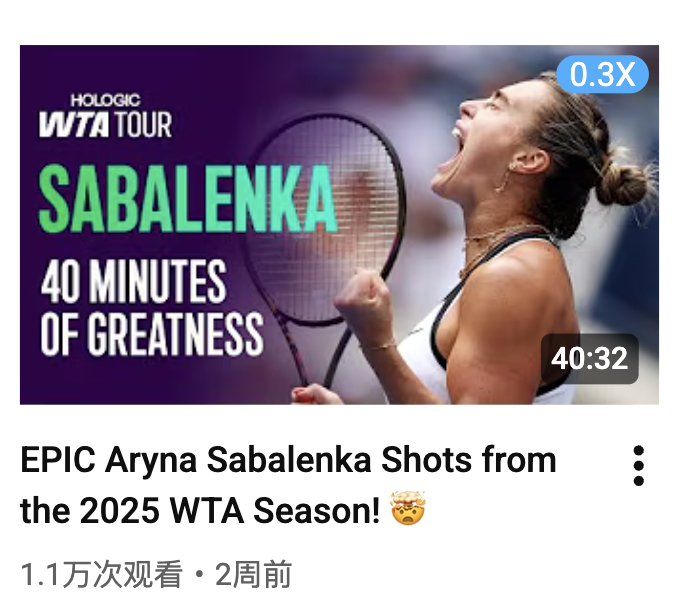Click title line 'the 2025 WTA Season!'
Image resolution: width=688 pixels, height=616 pixels.
pos(200,511)
